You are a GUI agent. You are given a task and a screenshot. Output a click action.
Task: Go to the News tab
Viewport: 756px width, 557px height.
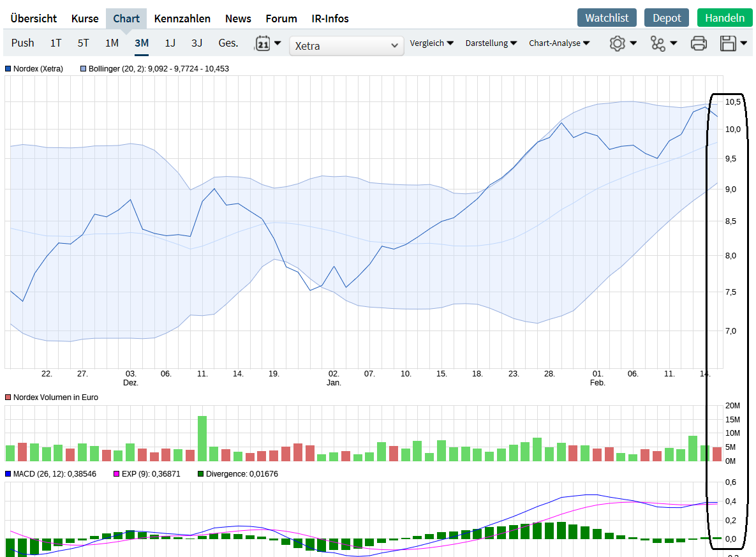[x=238, y=19]
